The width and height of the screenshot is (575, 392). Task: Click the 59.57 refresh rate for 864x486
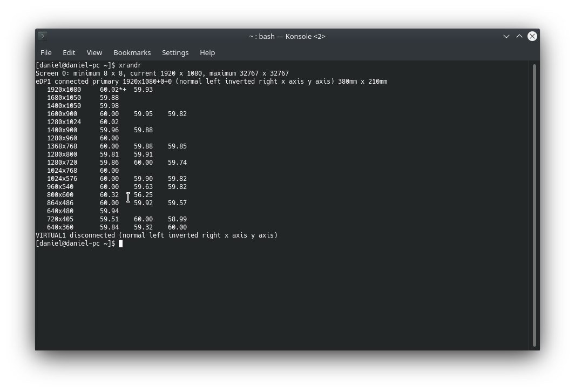pyautogui.click(x=178, y=203)
